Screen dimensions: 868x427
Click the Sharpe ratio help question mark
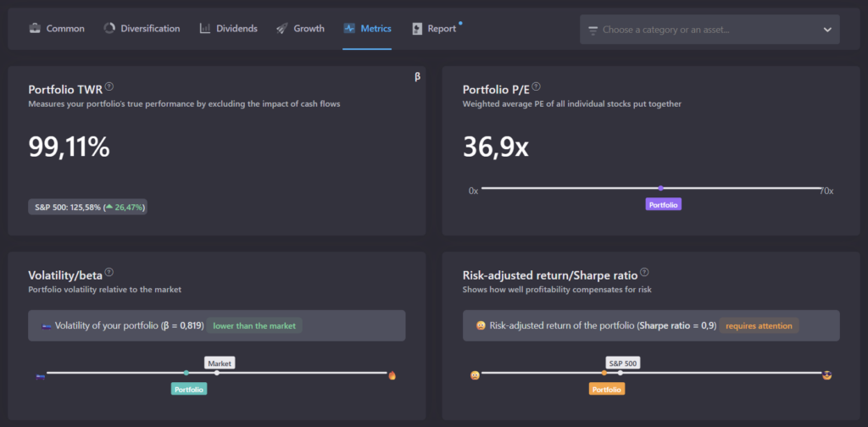point(644,273)
